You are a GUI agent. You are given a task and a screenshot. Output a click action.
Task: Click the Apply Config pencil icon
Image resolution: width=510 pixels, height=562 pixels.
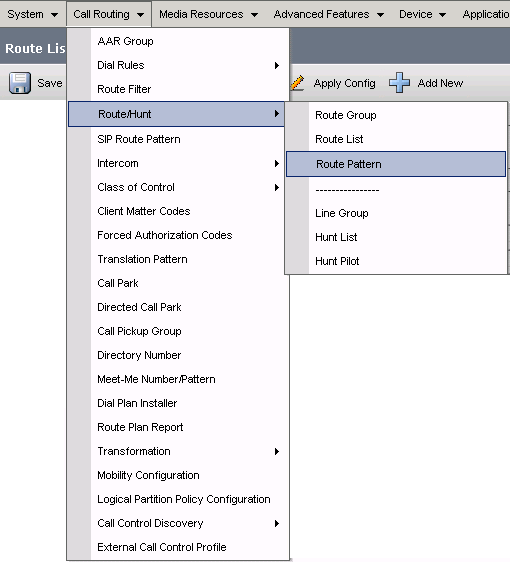pyautogui.click(x=297, y=82)
